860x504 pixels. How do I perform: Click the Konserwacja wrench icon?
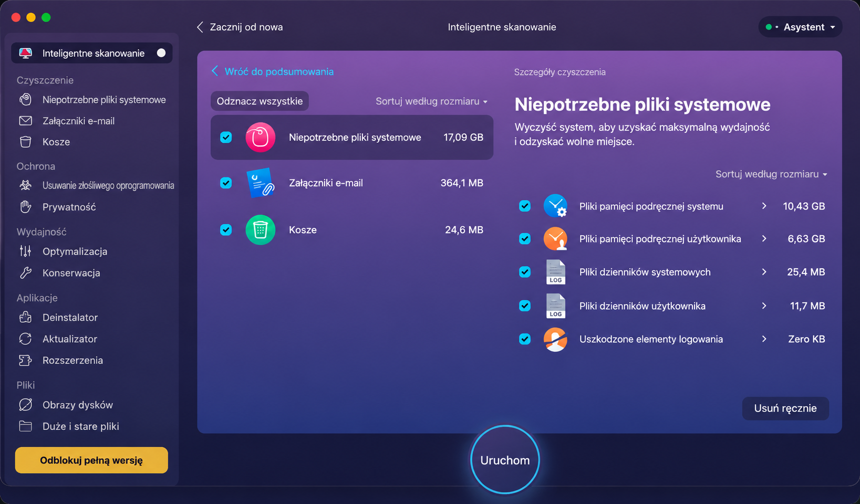tap(25, 273)
